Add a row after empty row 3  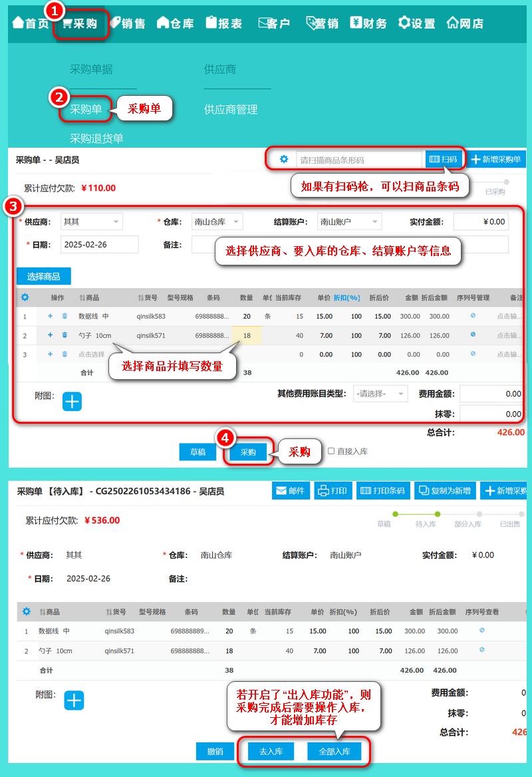[x=50, y=354]
